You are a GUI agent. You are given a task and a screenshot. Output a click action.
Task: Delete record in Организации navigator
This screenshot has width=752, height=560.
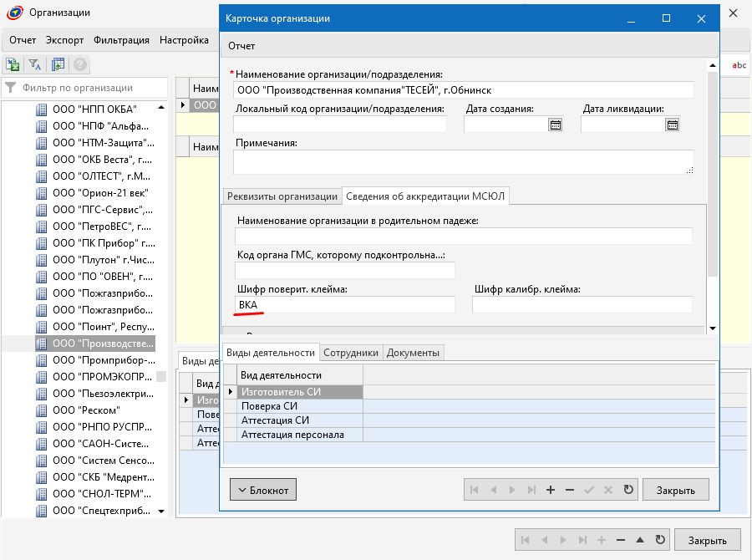point(621,540)
